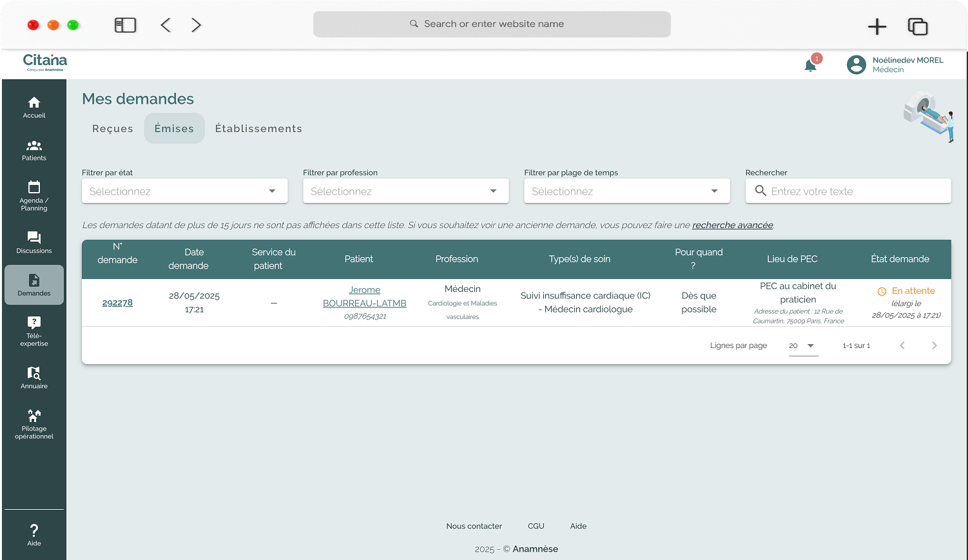Open Pilotage opérationnel section
The width and height of the screenshot is (968, 560).
pos(34,424)
